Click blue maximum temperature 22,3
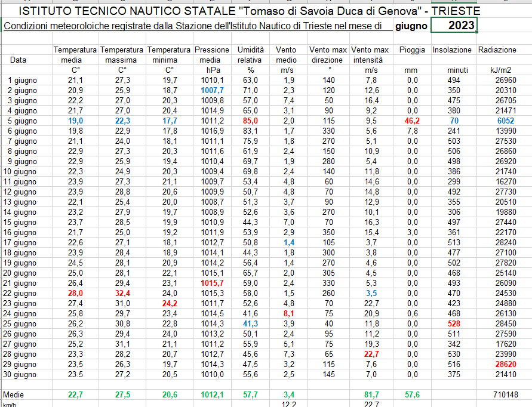 (122, 121)
